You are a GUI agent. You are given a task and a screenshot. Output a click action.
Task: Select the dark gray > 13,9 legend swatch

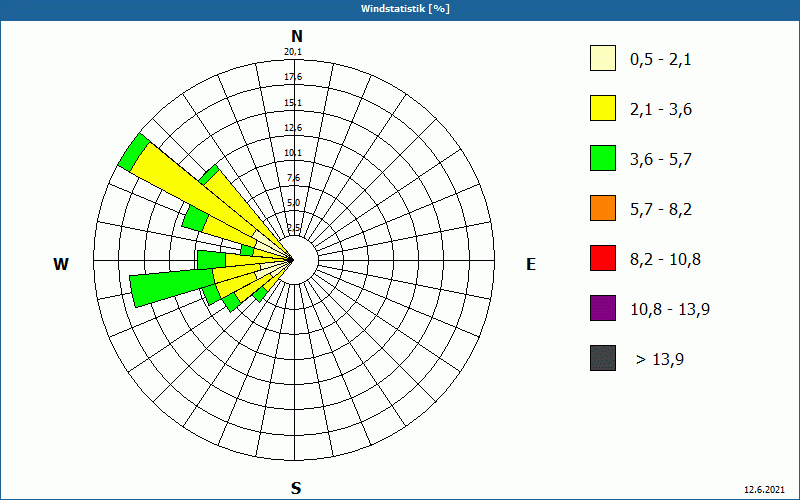[x=603, y=358]
